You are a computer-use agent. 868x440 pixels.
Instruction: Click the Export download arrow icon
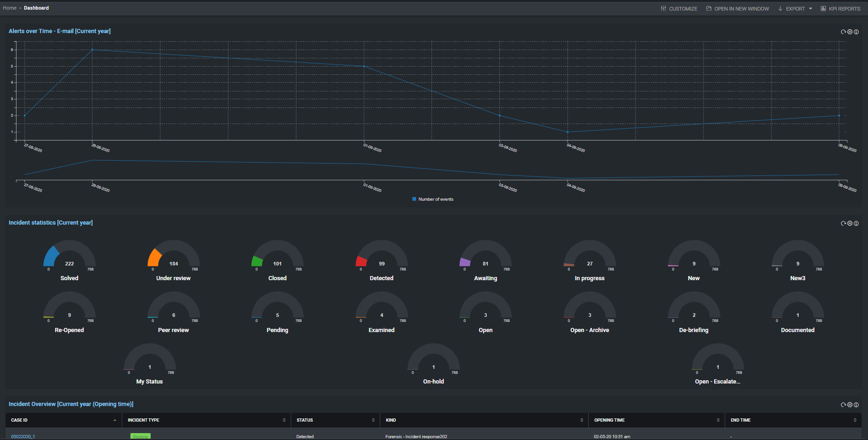779,8
